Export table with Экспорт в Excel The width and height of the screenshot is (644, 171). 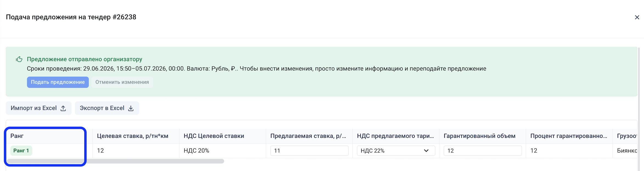coord(107,108)
